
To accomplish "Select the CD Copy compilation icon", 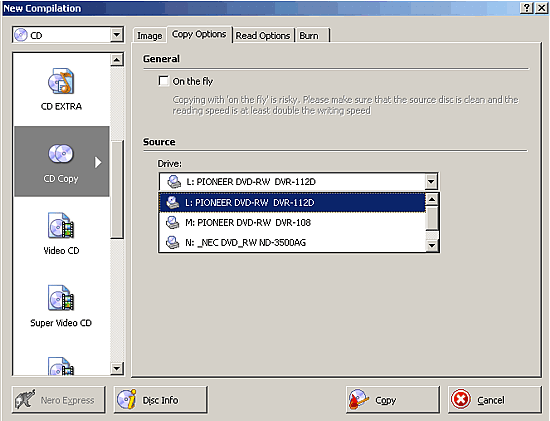I will pos(61,153).
